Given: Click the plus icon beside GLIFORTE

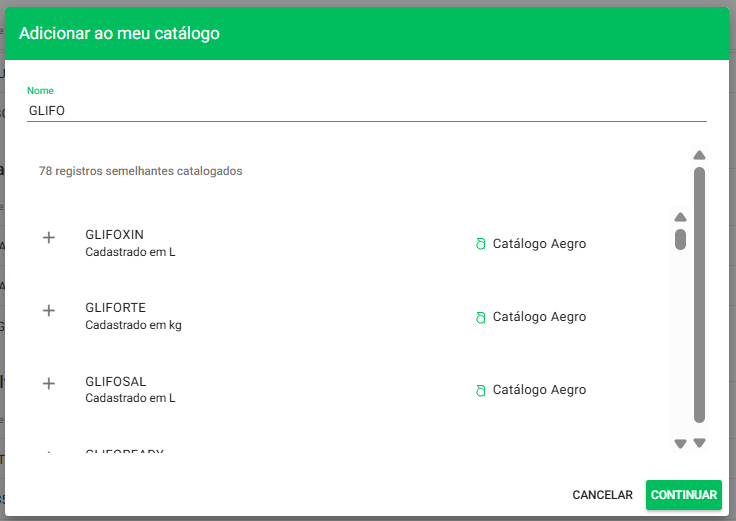Looking at the screenshot, I should pyautogui.click(x=48, y=311).
